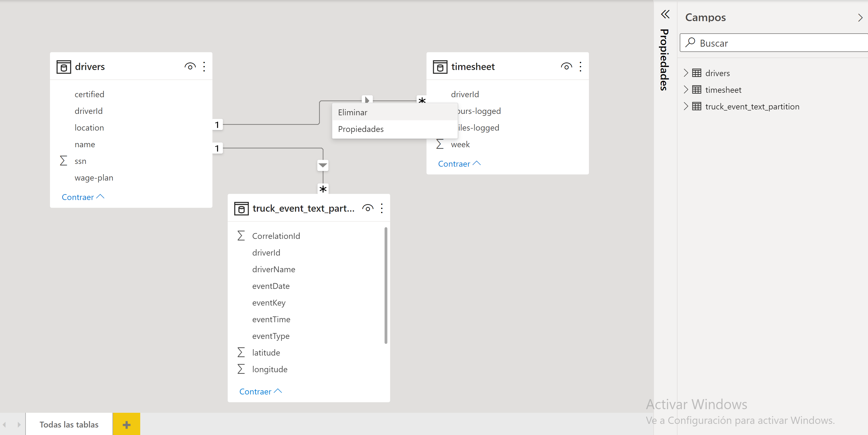Click the Buscar search field

pyautogui.click(x=774, y=43)
